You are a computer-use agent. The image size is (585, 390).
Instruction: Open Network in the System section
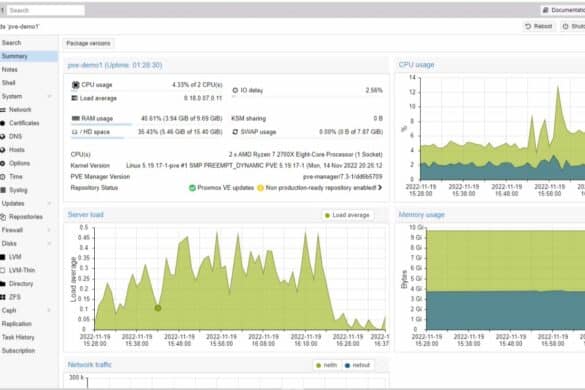coord(20,110)
